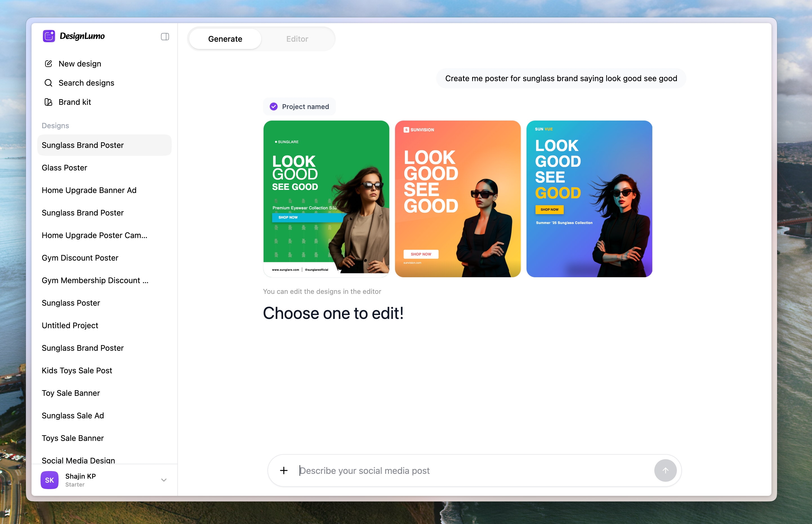Choose the green SUNGLARE poster variant
Image resolution: width=812 pixels, height=524 pixels.
[x=326, y=198]
